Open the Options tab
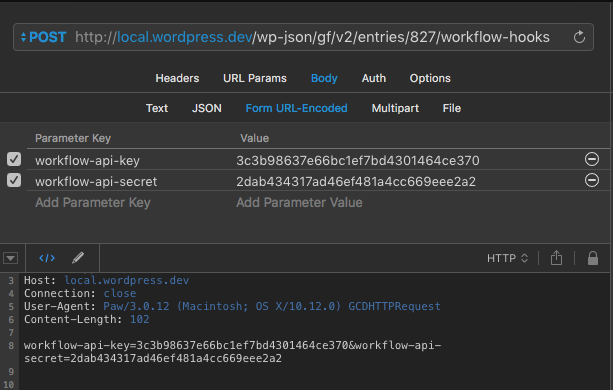613x390 pixels. (430, 78)
